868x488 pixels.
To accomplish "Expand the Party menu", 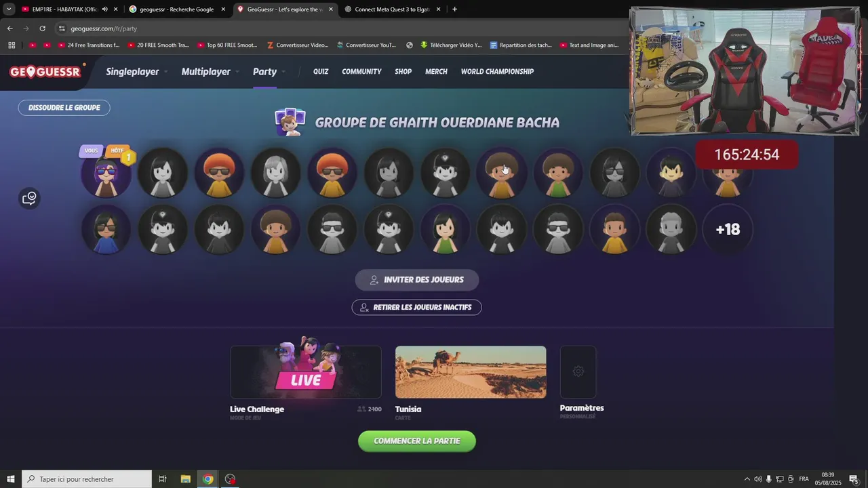I will pos(269,72).
